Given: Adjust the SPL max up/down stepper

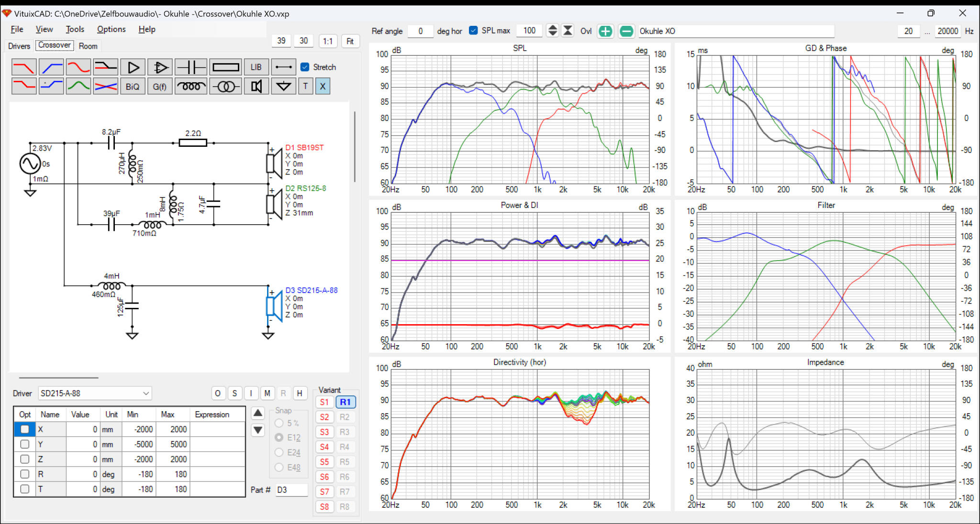Looking at the screenshot, I should coord(553,31).
